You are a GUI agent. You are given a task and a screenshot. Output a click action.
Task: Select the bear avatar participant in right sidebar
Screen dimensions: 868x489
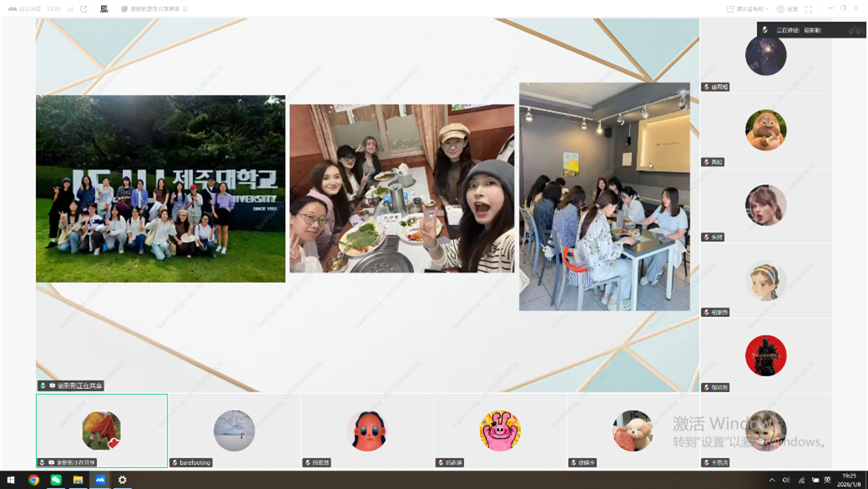pos(765,130)
